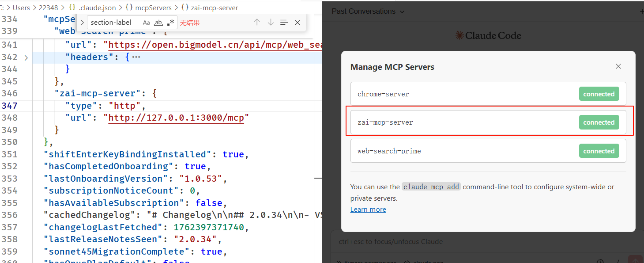Go to previous match arrow
This screenshot has height=263, width=644.
[x=257, y=23]
